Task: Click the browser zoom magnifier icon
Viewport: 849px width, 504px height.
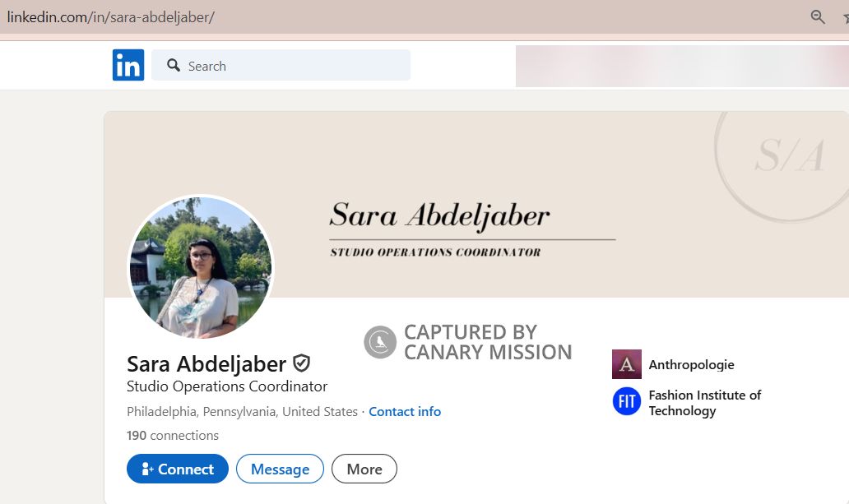Action: (x=818, y=16)
